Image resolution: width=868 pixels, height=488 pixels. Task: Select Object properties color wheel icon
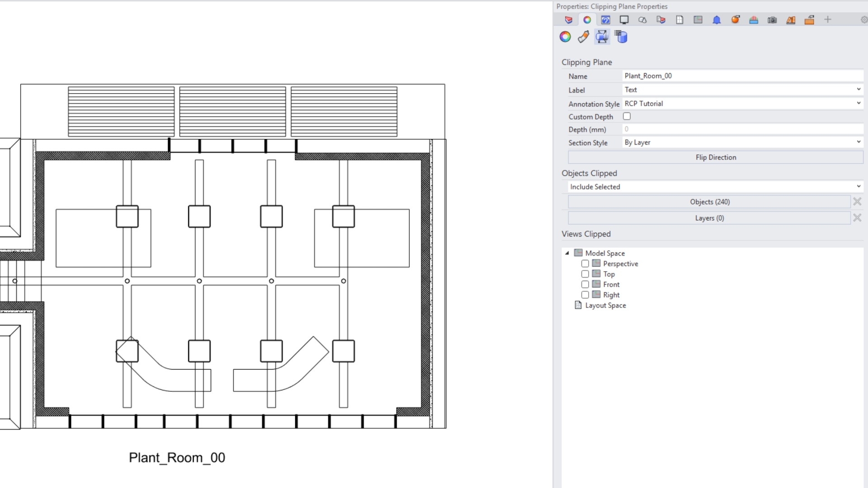click(x=565, y=37)
